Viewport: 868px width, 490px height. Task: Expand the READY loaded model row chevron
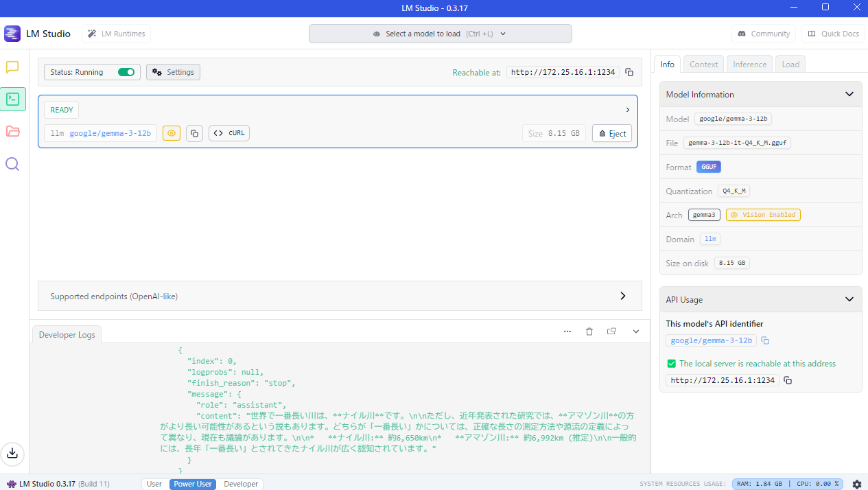click(x=627, y=110)
